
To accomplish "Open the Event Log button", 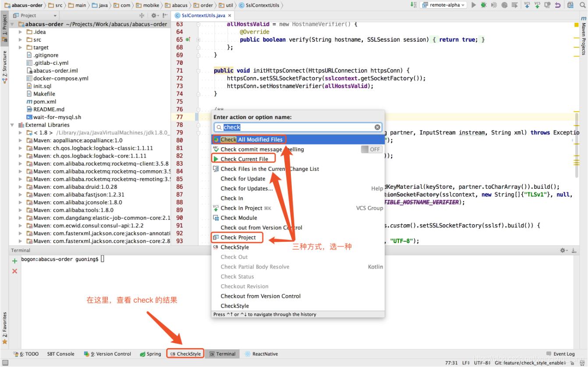I will 561,354.
